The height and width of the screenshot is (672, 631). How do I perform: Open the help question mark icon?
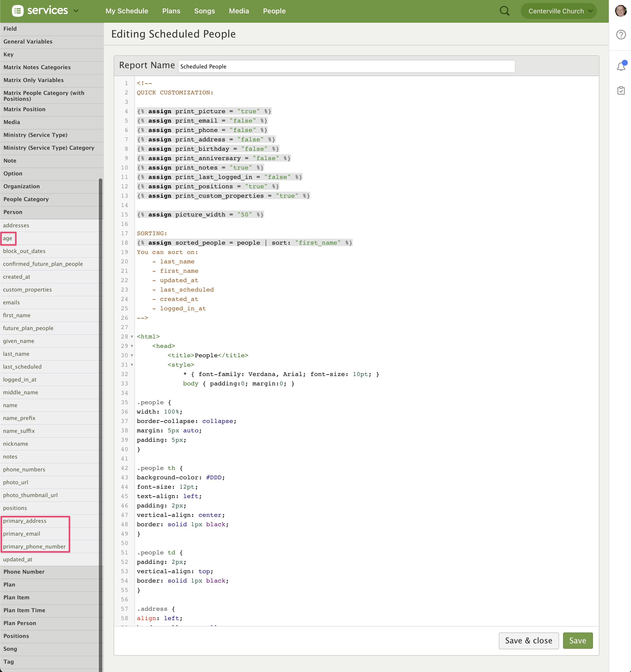621,35
